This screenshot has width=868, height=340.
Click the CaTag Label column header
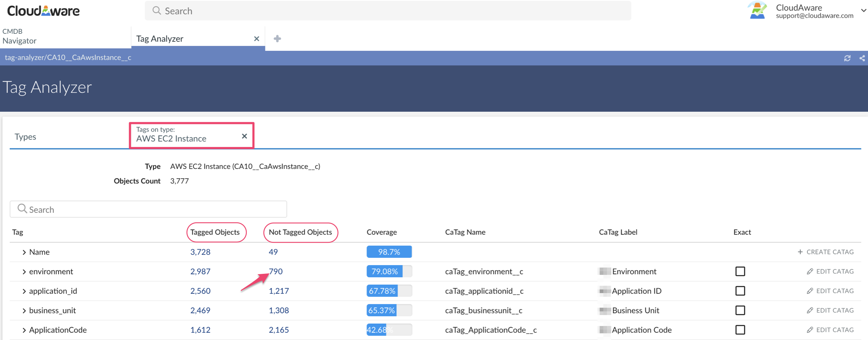[x=618, y=232]
